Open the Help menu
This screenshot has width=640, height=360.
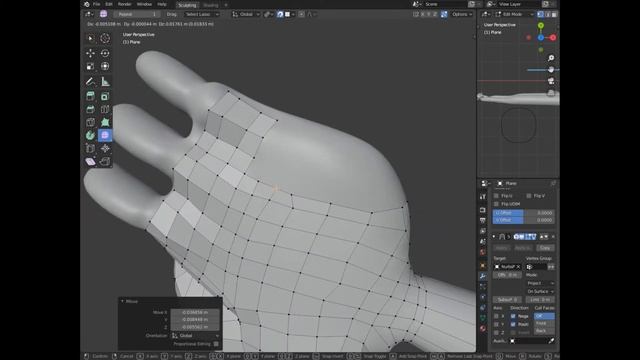162,4
